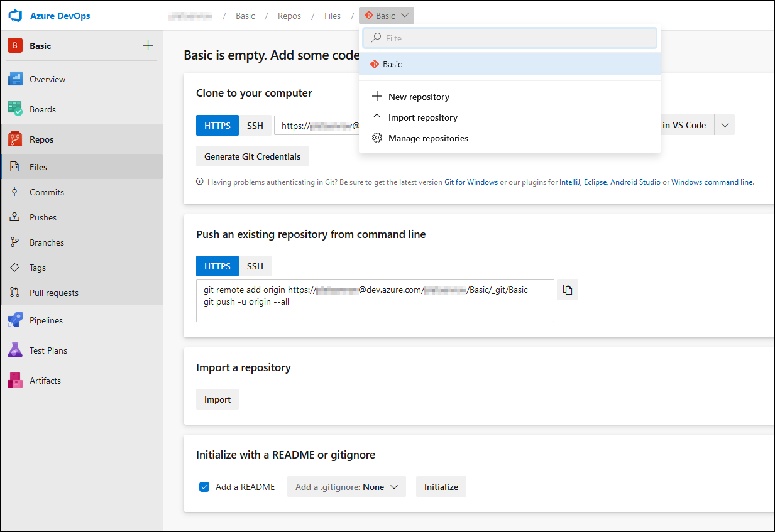Copy the git remote commands using the copy icon
This screenshot has width=775, height=532.
point(567,289)
